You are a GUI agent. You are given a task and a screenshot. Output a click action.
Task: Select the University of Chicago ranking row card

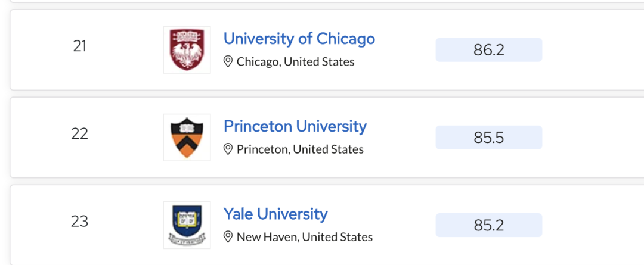tap(327, 49)
